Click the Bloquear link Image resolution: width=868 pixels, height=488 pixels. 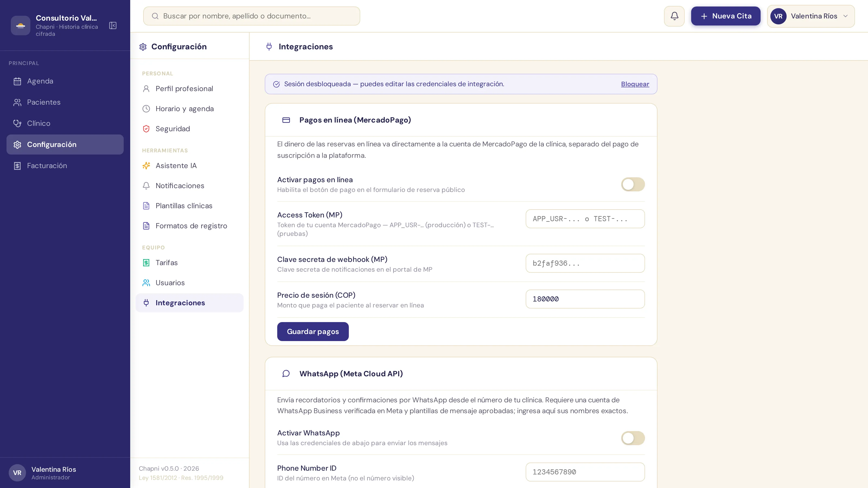tap(635, 84)
